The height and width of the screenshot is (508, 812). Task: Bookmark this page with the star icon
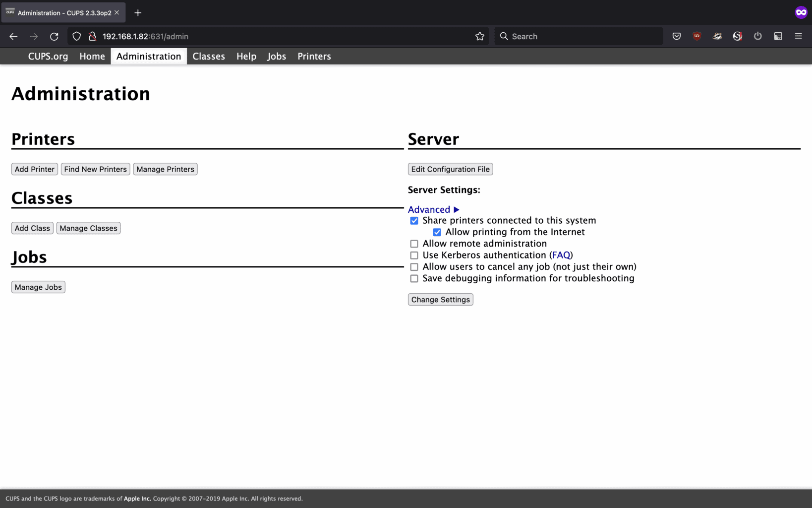[479, 36]
